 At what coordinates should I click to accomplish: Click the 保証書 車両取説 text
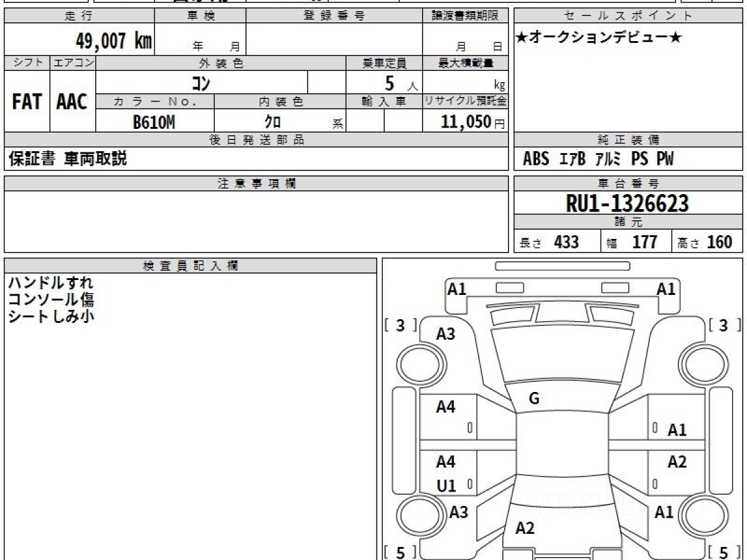[x=67, y=159]
